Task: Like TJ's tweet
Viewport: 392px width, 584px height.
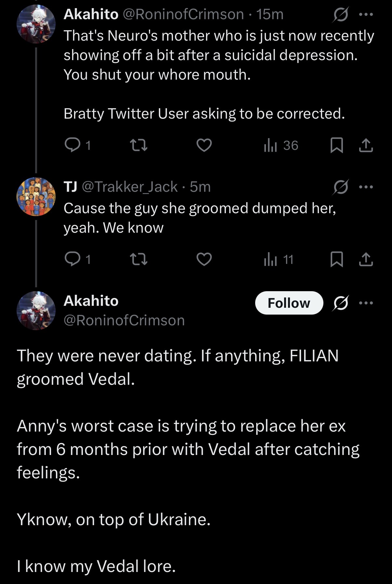Action: [x=204, y=259]
